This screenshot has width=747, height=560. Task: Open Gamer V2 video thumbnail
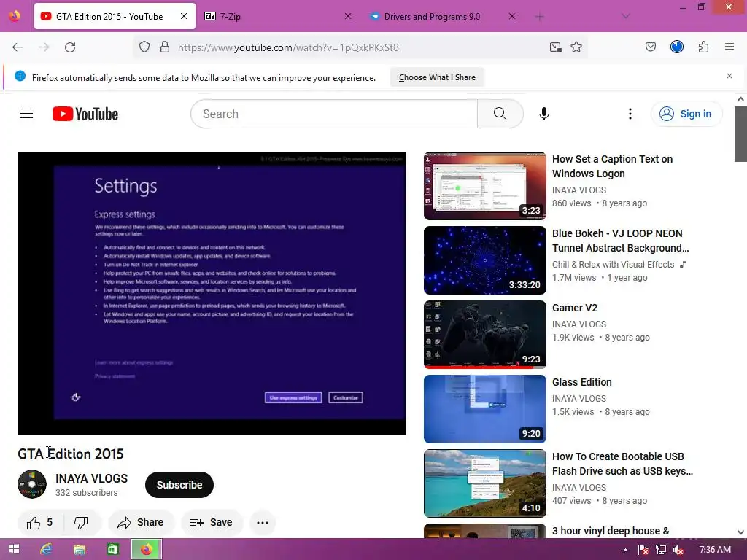(485, 334)
